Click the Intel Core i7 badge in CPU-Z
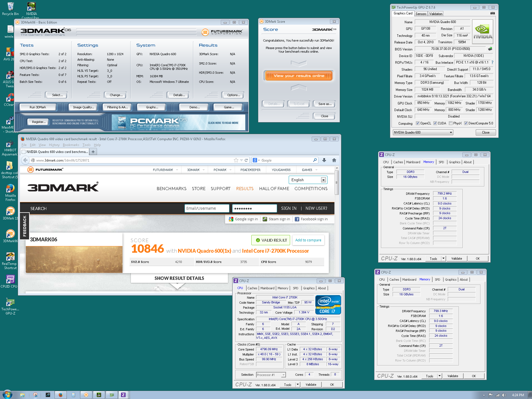This screenshot has width=532, height=399. pos(328,305)
